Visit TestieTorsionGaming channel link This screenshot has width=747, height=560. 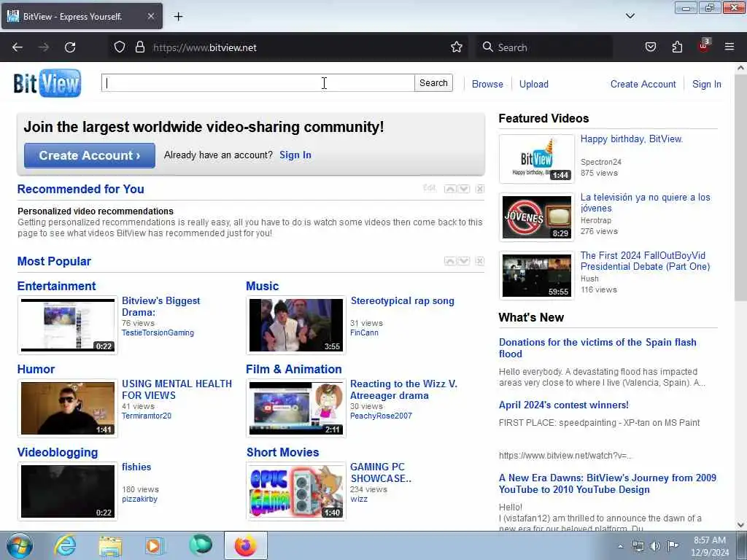click(158, 332)
